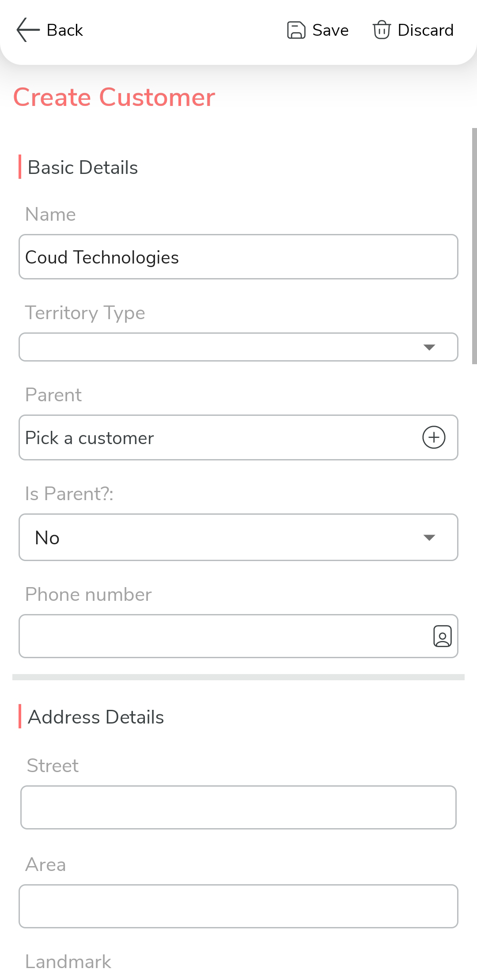Image resolution: width=477 pixels, height=980 pixels.
Task: Go Back to previous screen
Action: click(x=65, y=30)
